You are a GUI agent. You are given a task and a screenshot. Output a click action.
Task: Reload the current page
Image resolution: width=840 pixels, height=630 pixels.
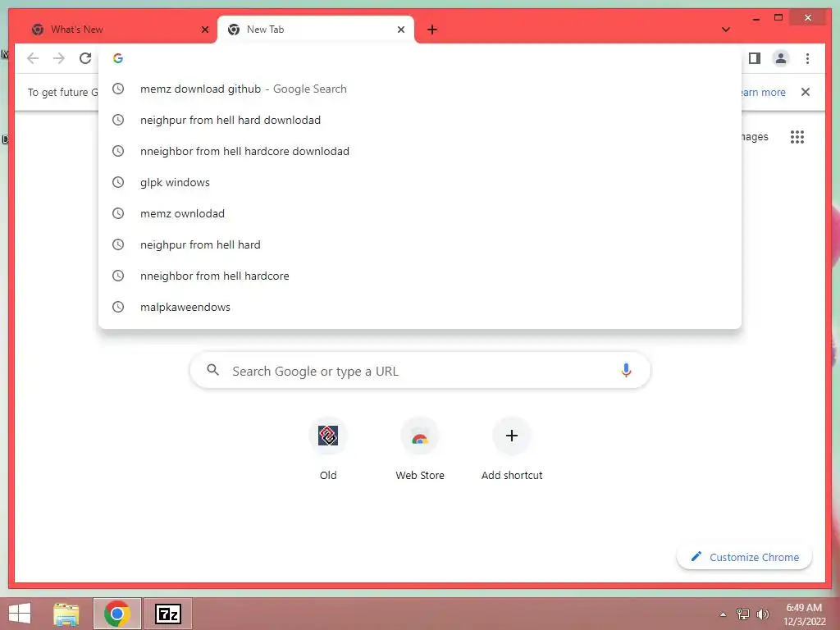[x=85, y=58]
